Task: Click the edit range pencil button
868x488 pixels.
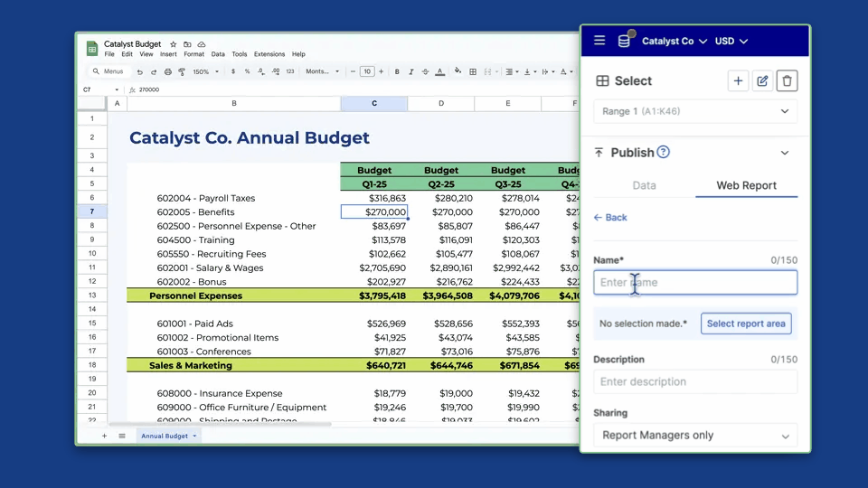Action: (762, 80)
